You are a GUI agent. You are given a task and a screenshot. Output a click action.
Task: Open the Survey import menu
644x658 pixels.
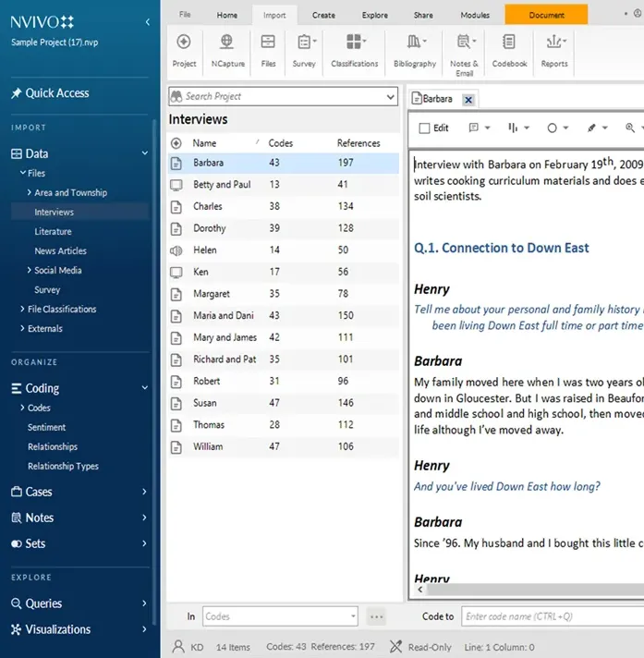pyautogui.click(x=306, y=42)
